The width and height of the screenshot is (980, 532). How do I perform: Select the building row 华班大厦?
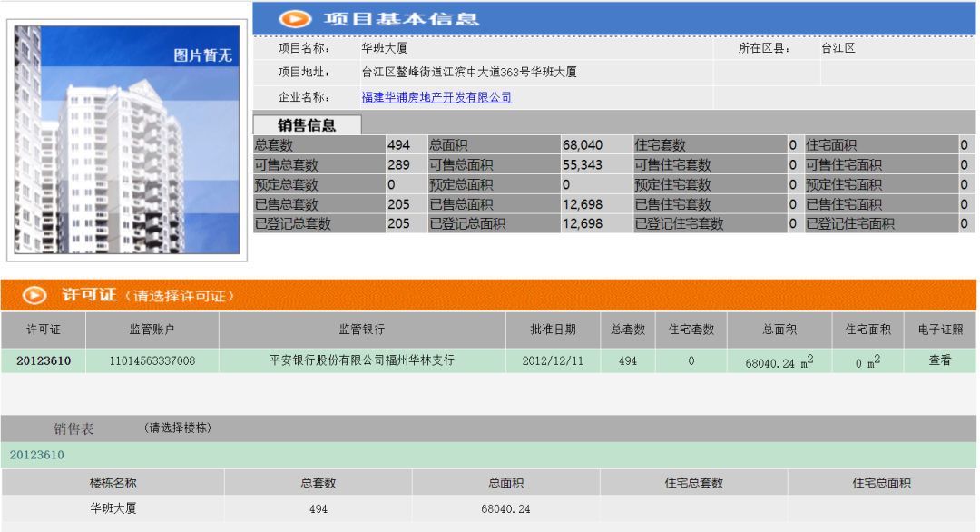[488, 508]
